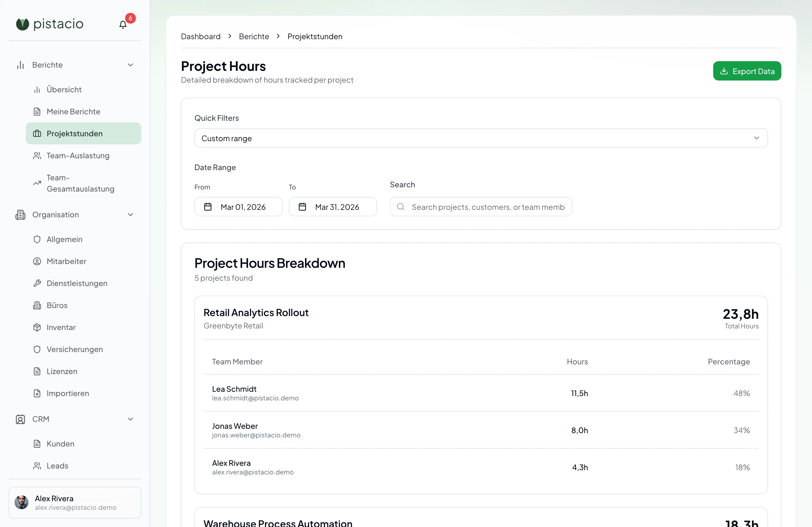Open the From date picker

pyautogui.click(x=238, y=207)
